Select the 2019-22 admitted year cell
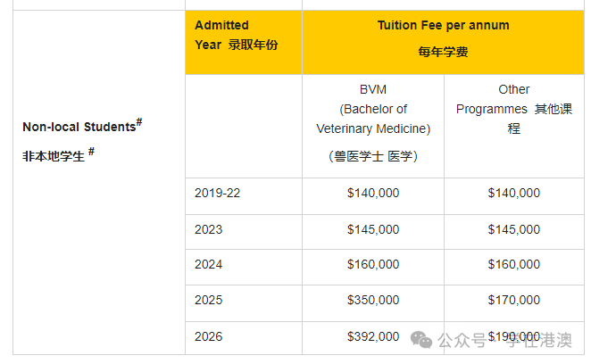591x364 pixels. tap(217, 193)
